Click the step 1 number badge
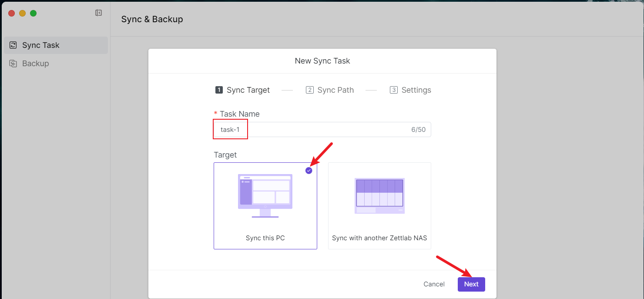644x299 pixels. pyautogui.click(x=219, y=90)
